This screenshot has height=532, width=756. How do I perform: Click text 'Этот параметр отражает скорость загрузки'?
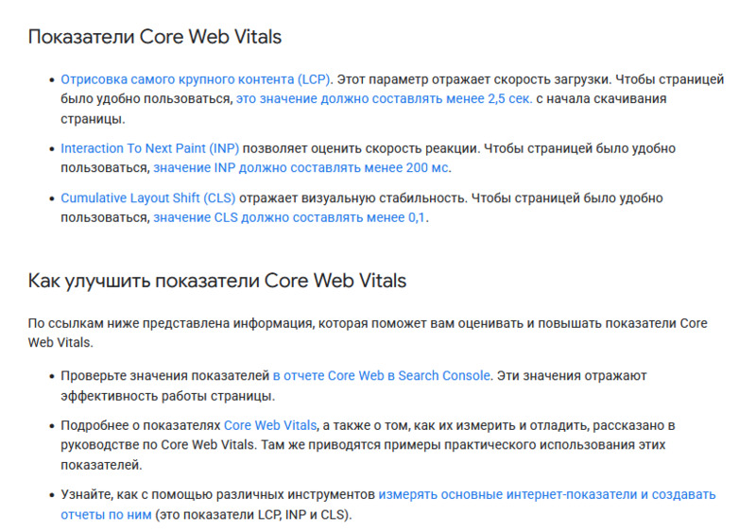click(x=473, y=79)
